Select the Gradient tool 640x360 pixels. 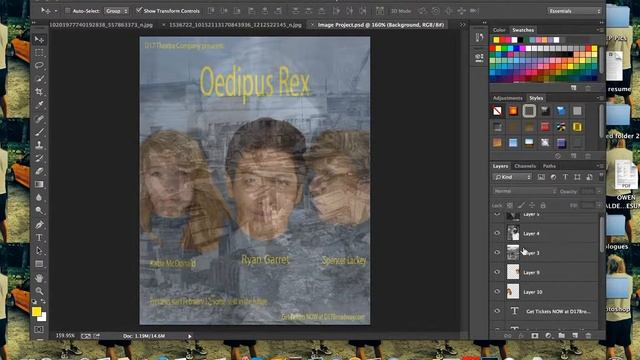tap(39, 184)
